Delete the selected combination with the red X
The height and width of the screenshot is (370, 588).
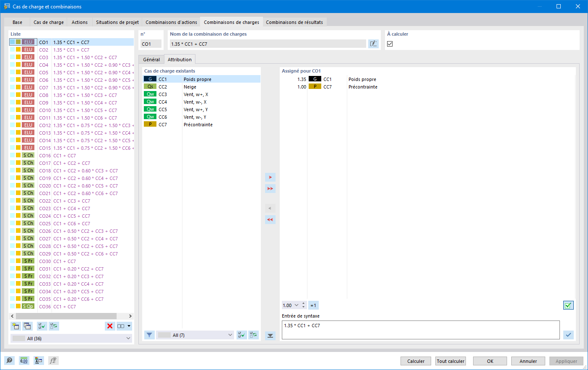click(x=110, y=326)
